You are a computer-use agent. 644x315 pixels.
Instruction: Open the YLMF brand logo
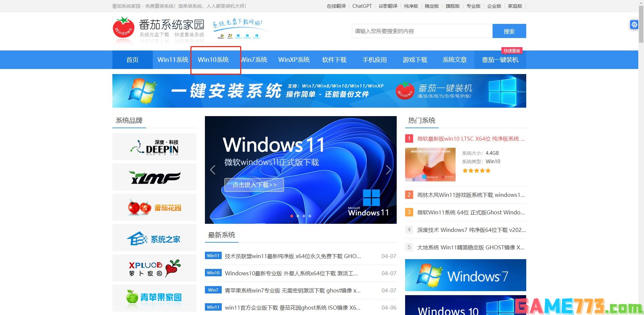pyautogui.click(x=154, y=177)
